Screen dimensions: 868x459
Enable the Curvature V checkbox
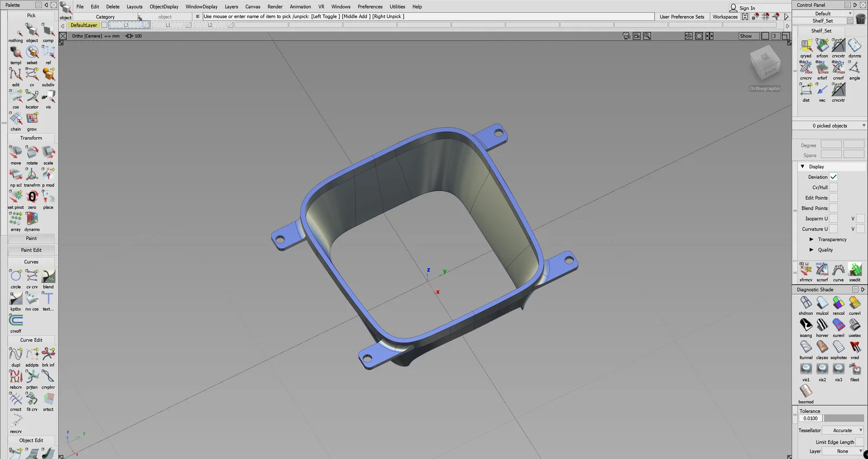pos(860,229)
